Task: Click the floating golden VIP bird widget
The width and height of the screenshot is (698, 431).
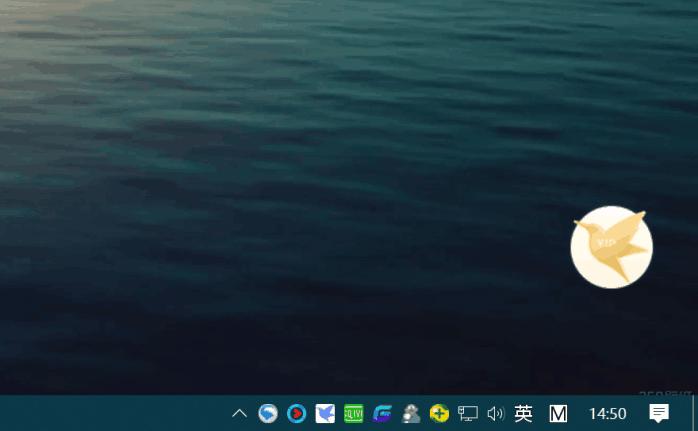Action: pyautogui.click(x=612, y=247)
